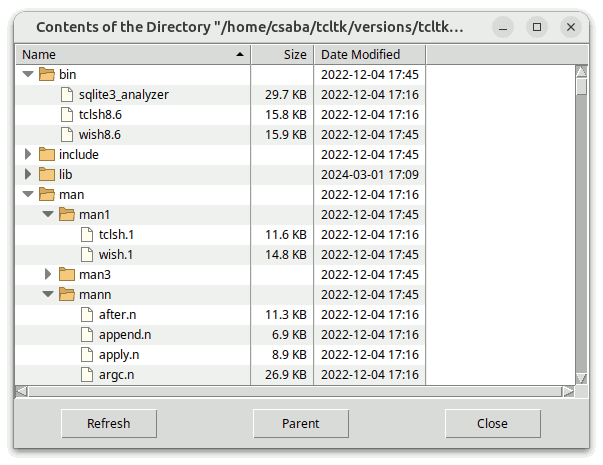Sort by the Name column header

click(132, 54)
